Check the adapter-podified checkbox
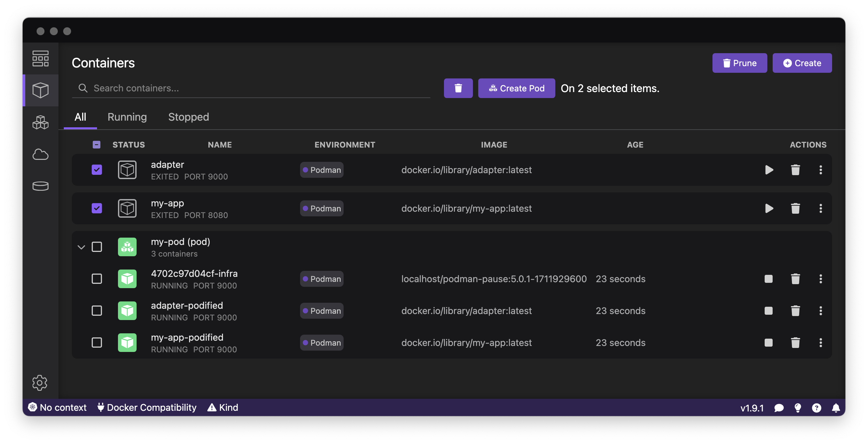 pos(97,311)
